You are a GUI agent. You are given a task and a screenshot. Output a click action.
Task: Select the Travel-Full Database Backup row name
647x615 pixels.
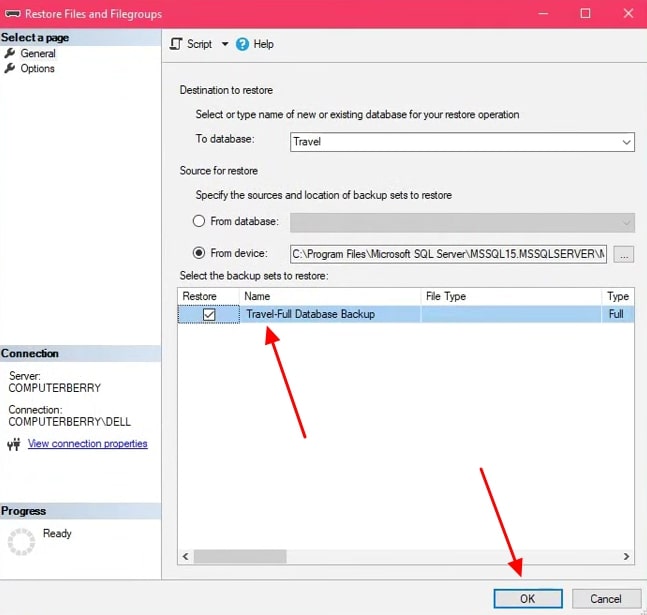[x=310, y=314]
